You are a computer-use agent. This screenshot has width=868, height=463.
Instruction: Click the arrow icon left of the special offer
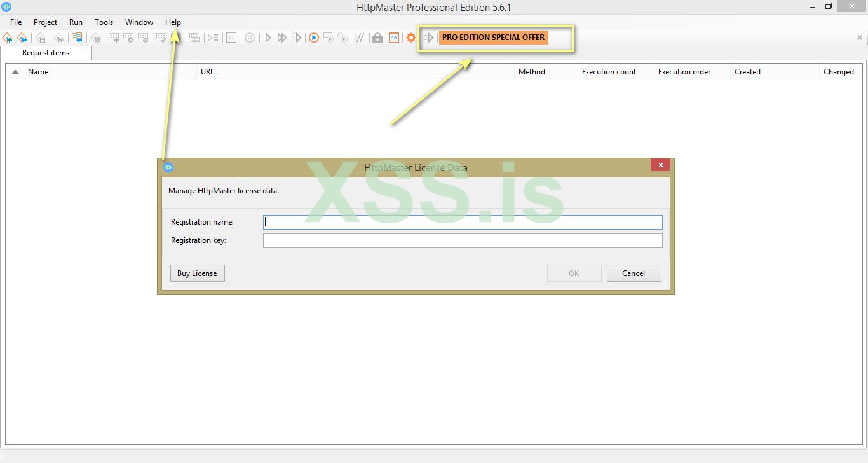428,38
